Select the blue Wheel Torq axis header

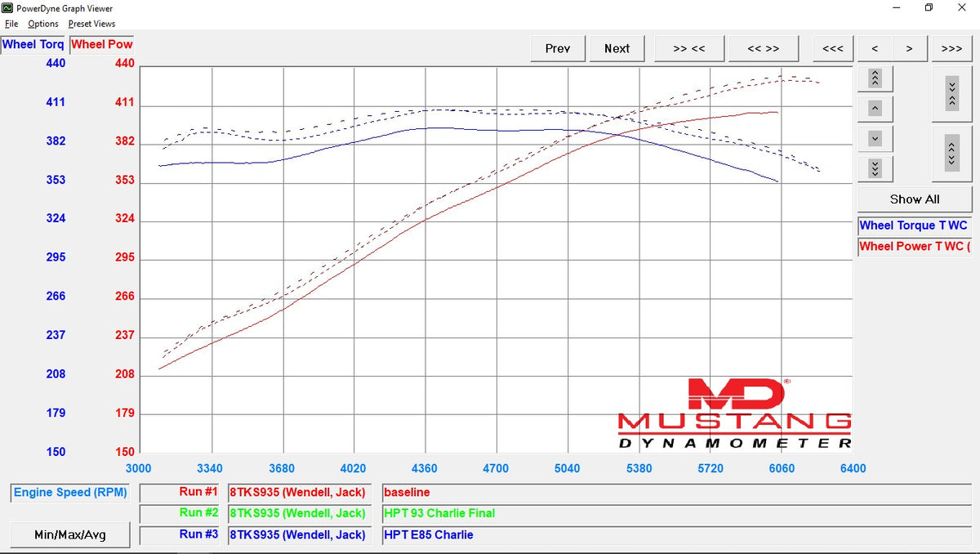(x=33, y=44)
